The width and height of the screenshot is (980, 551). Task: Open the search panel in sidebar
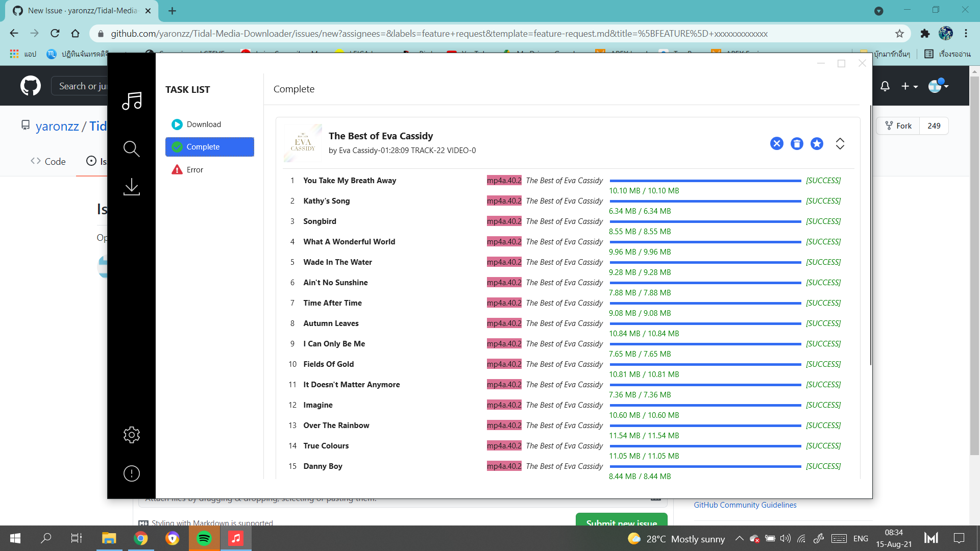(x=131, y=149)
